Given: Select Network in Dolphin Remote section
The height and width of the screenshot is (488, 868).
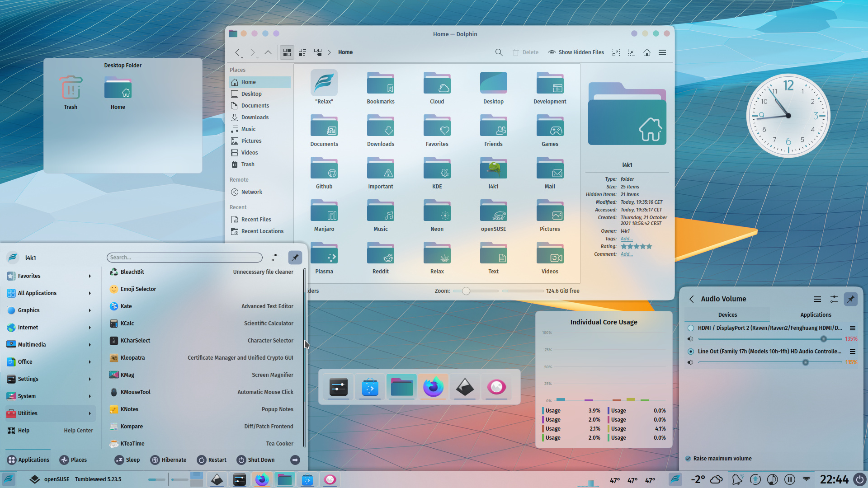Looking at the screenshot, I should tap(259, 192).
